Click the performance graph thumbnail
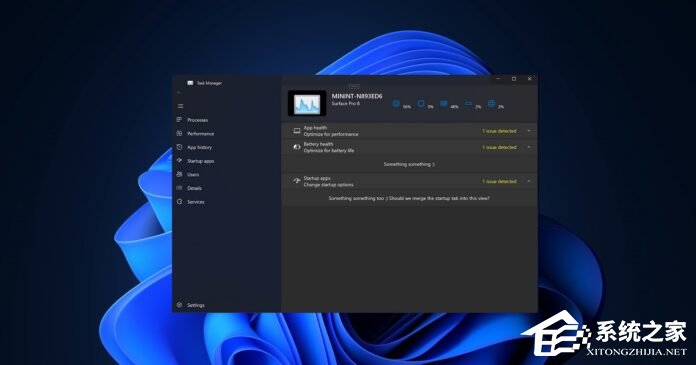 point(307,103)
